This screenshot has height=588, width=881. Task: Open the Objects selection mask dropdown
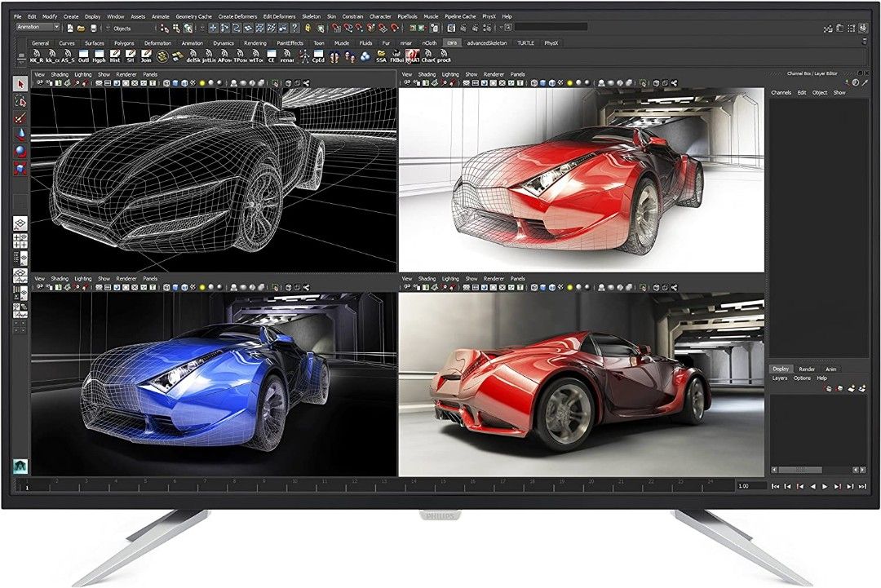124,27
